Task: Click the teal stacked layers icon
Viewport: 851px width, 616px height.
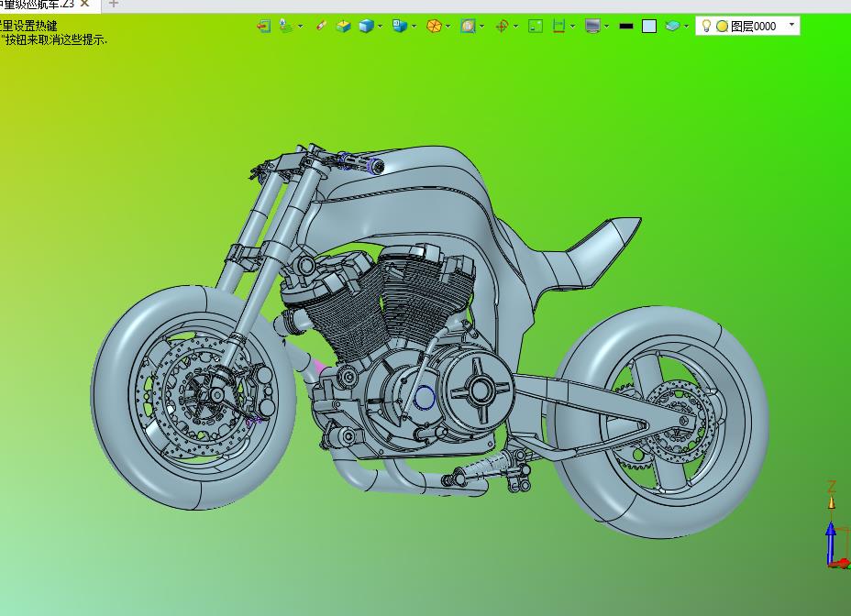Action: click(672, 26)
